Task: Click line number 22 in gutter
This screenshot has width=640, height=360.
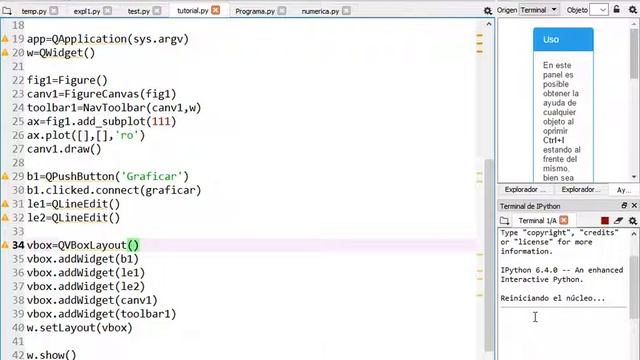Action: (x=18, y=80)
